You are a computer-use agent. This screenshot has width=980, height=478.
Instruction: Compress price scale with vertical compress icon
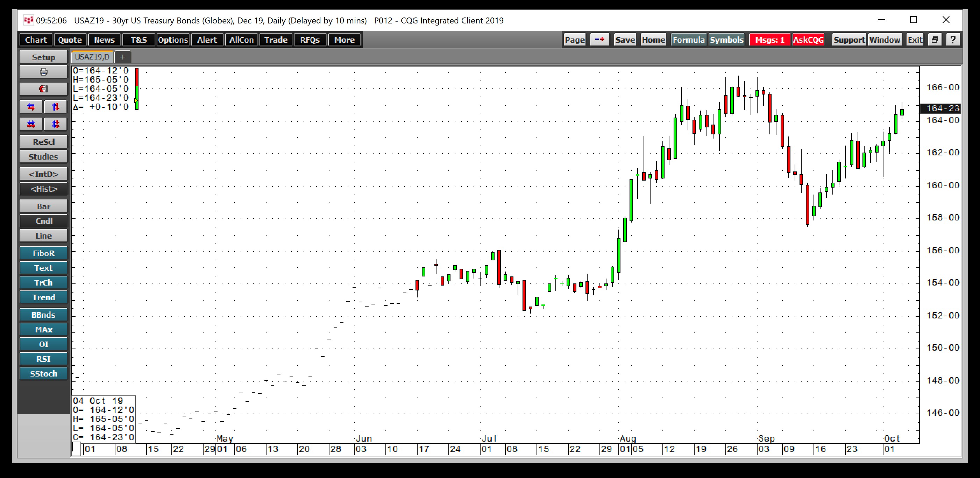click(56, 124)
